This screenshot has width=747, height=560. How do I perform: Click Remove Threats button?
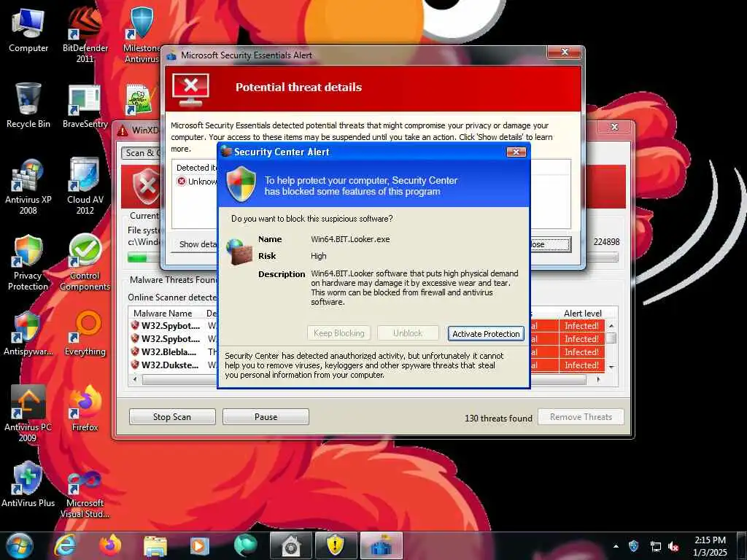pyautogui.click(x=581, y=416)
